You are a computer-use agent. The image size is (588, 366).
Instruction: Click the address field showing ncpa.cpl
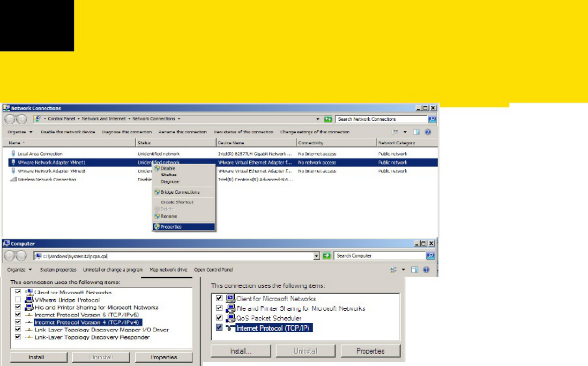pos(174,256)
